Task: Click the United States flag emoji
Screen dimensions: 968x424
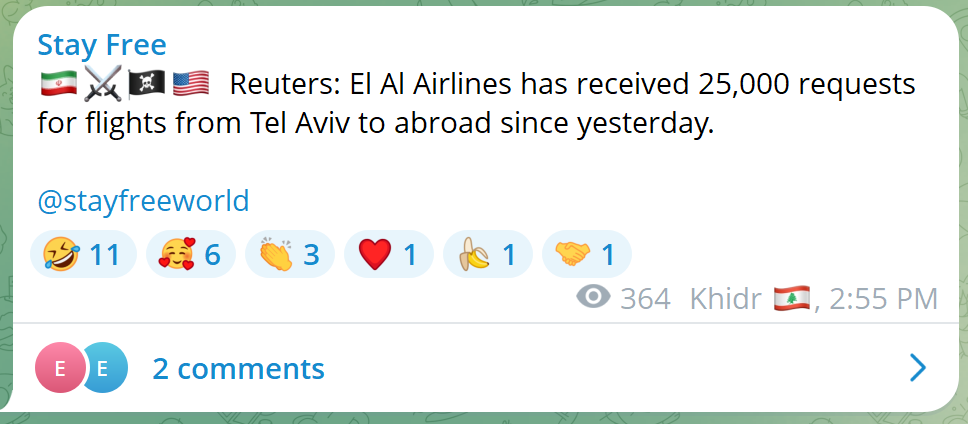Action: point(191,84)
